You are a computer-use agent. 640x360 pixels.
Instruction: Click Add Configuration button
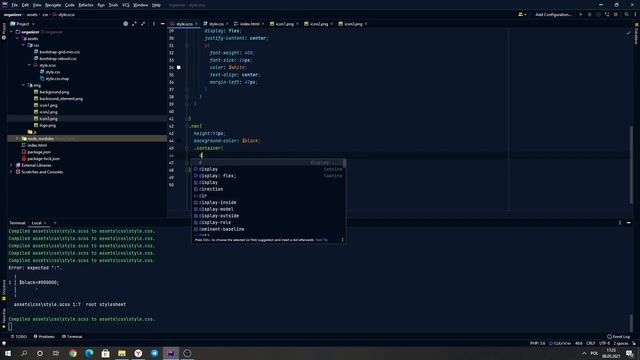click(553, 15)
